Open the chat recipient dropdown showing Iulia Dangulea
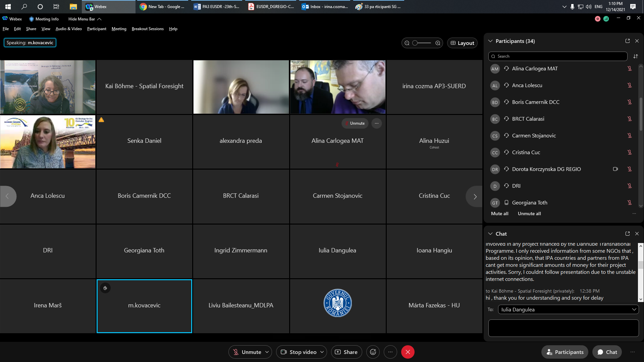 [568, 309]
